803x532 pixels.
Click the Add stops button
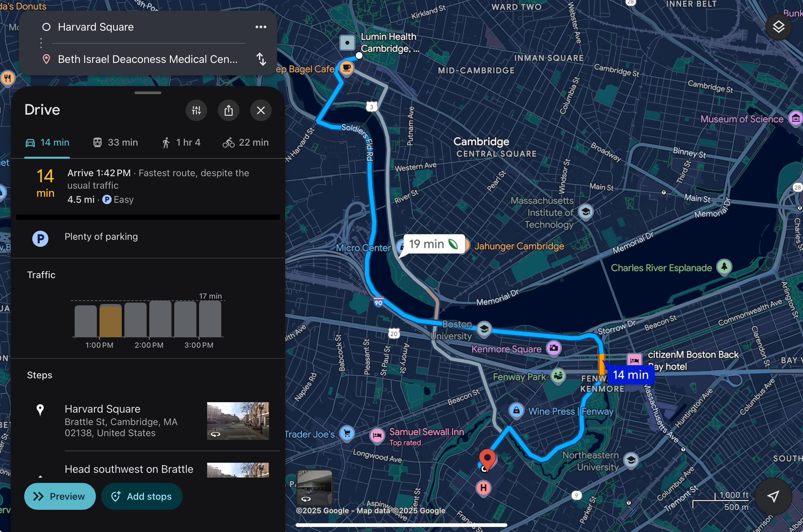[142, 496]
